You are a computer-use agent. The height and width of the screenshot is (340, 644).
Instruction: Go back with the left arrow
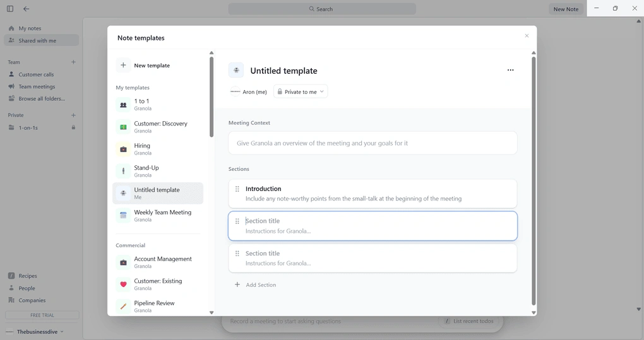27,9
